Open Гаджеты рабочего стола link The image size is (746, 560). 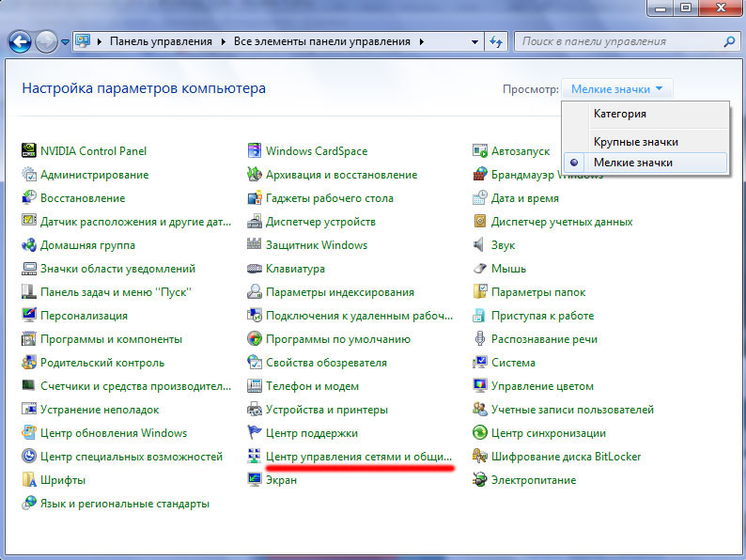coord(329,198)
